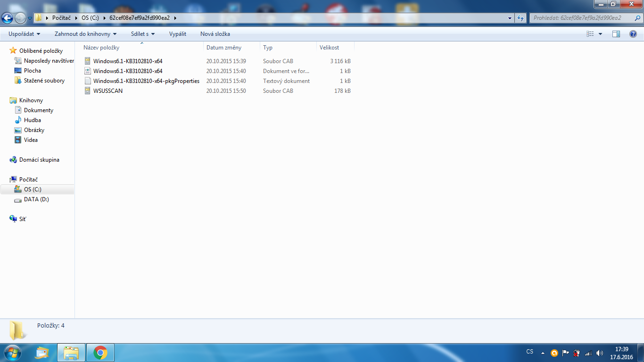Click the folder icon in the address bar
Viewport: 644px width, 362px height.
[38, 18]
